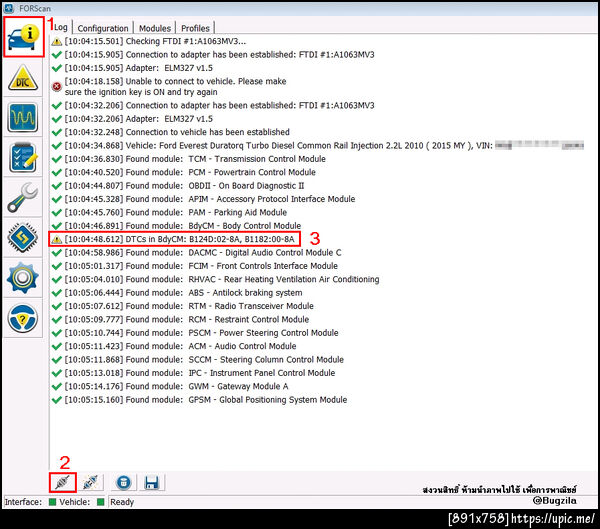
Task: Select 'ABS - Antilock braking system' row
Action: coord(177,293)
